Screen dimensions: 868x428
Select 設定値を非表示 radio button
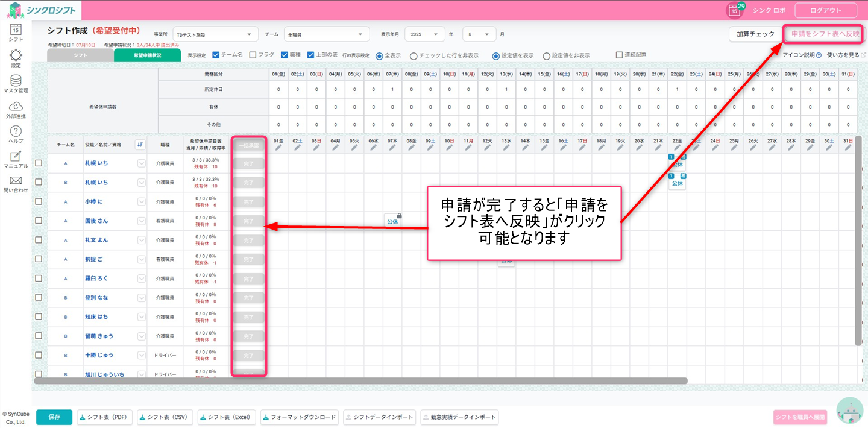click(x=546, y=55)
